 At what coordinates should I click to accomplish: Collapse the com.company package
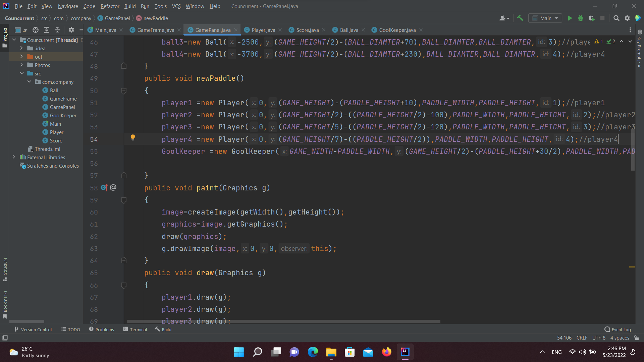(29, 82)
